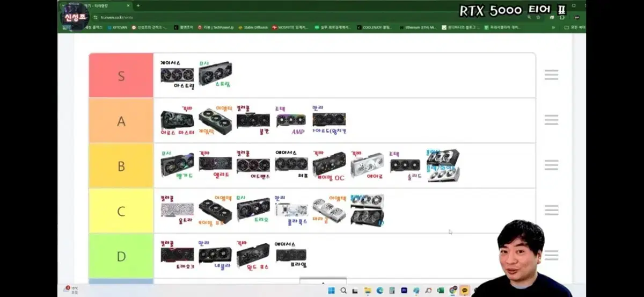The width and height of the screenshot is (644, 297).
Task: Select the MSI 스프림 card in S tier
Action: click(215, 75)
